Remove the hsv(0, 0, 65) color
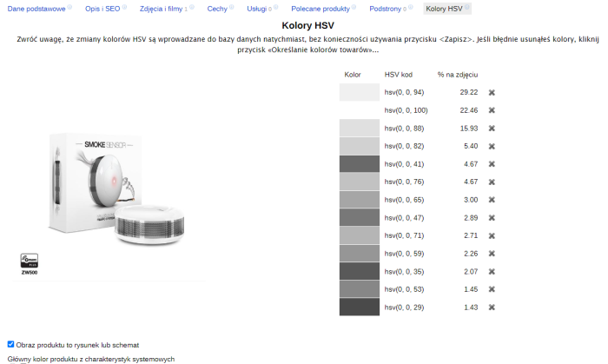Viewport: 608px width, 364px height. tap(492, 200)
